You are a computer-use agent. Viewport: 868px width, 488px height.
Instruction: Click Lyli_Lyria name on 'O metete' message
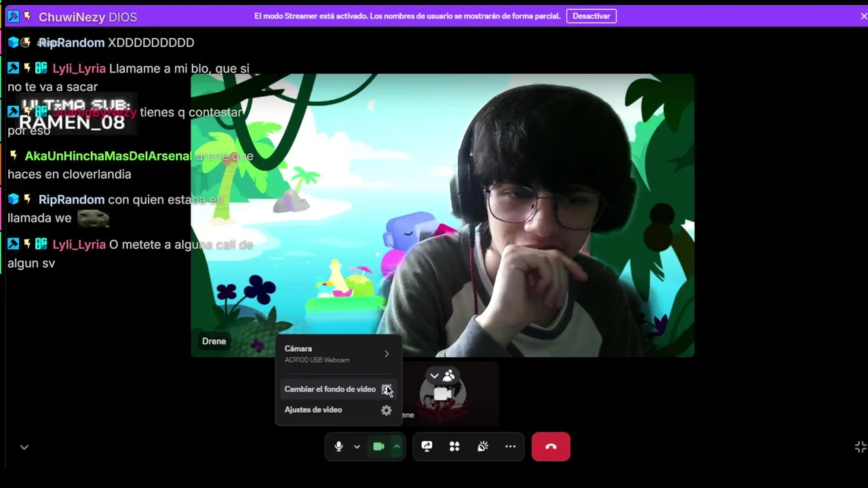click(x=79, y=245)
